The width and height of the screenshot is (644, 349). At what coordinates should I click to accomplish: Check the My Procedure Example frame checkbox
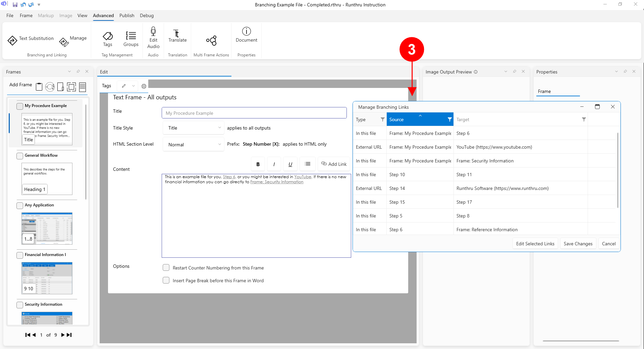[x=20, y=106]
